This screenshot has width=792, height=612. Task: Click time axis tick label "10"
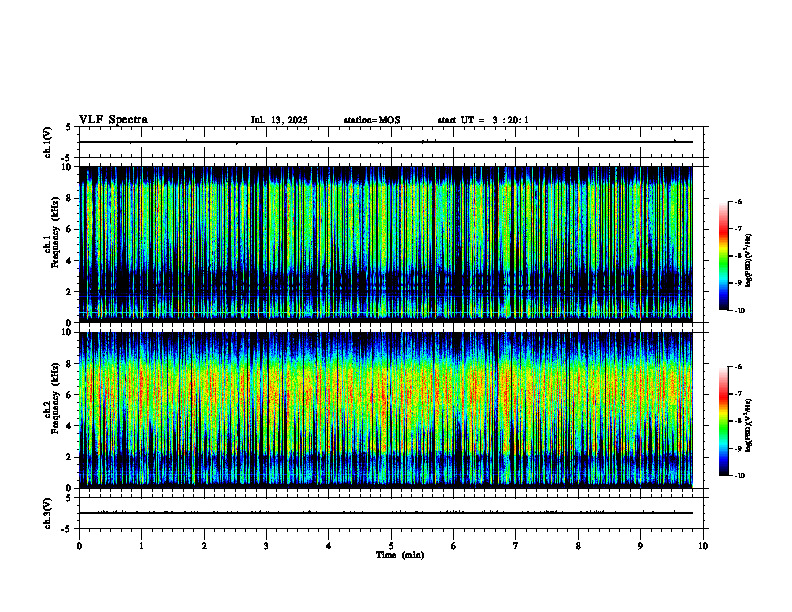pyautogui.click(x=703, y=546)
